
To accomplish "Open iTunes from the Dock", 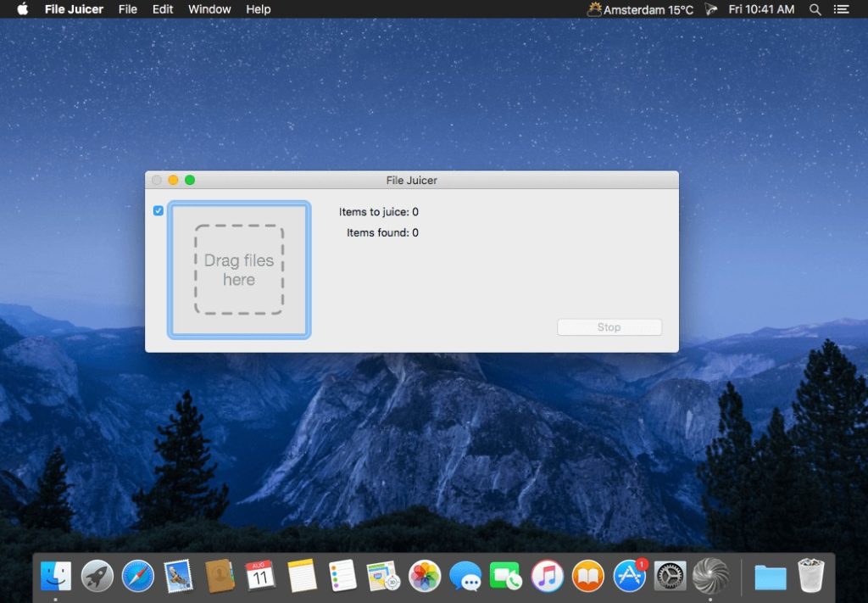I will click(x=548, y=577).
